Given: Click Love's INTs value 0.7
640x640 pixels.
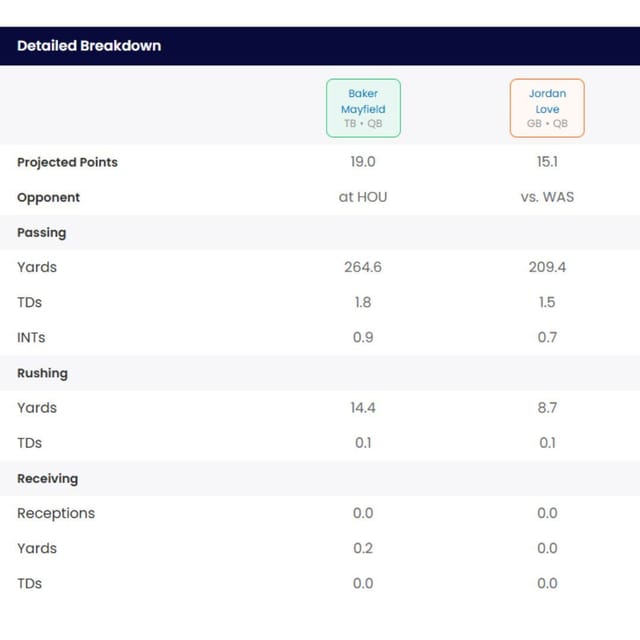Looking at the screenshot, I should pyautogui.click(x=547, y=337).
